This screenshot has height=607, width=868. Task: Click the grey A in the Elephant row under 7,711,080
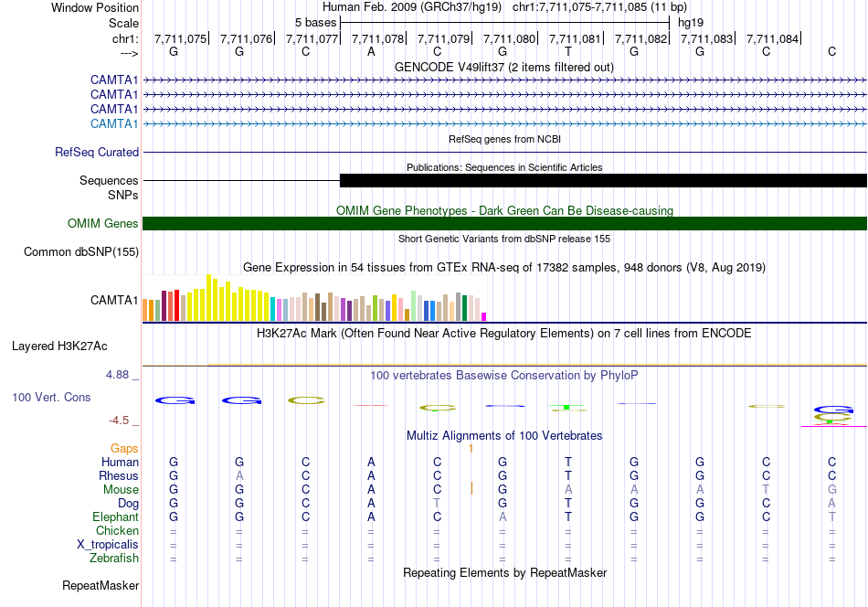point(503,516)
